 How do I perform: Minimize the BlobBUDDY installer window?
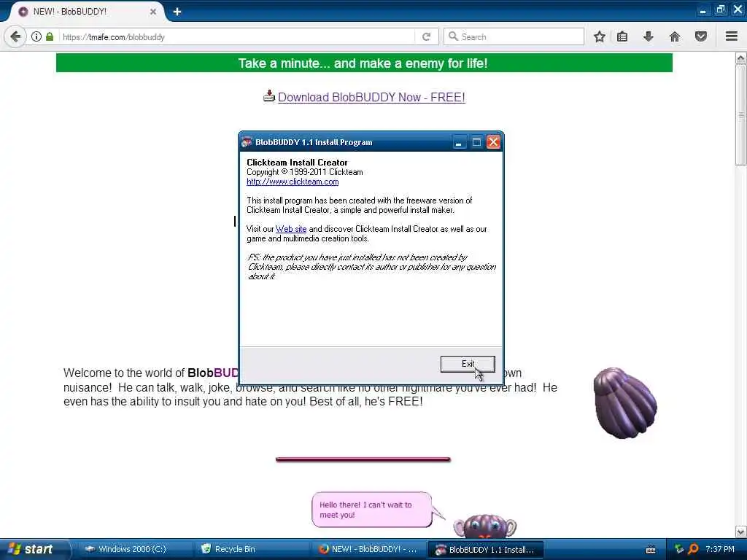coord(458,142)
